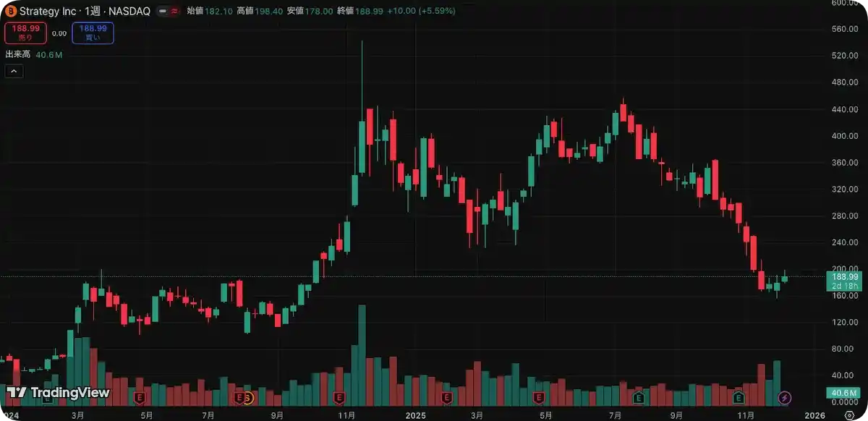Click the red approximate-data indicator icon
868x421 pixels.
(x=176, y=12)
